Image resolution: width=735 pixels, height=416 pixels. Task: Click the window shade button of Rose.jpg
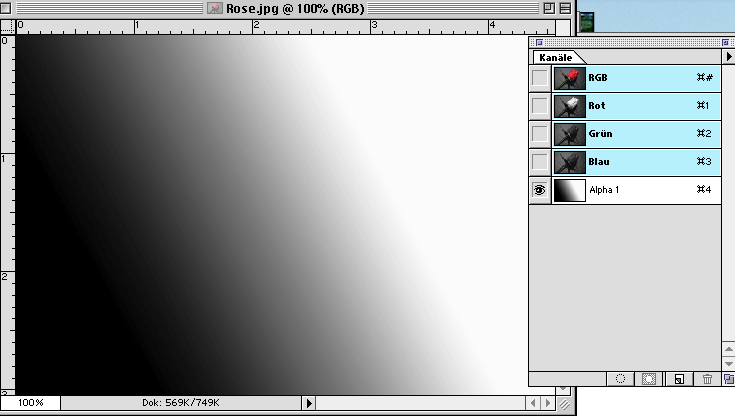point(565,7)
